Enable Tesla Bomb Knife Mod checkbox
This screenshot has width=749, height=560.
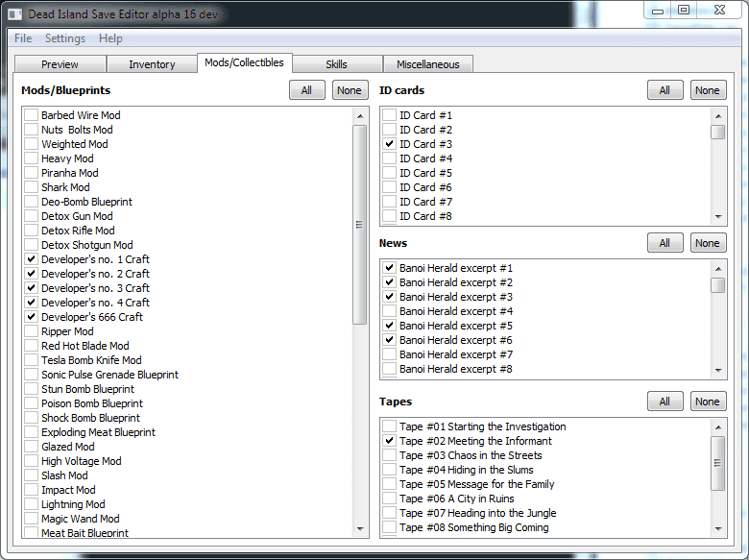tap(31, 360)
